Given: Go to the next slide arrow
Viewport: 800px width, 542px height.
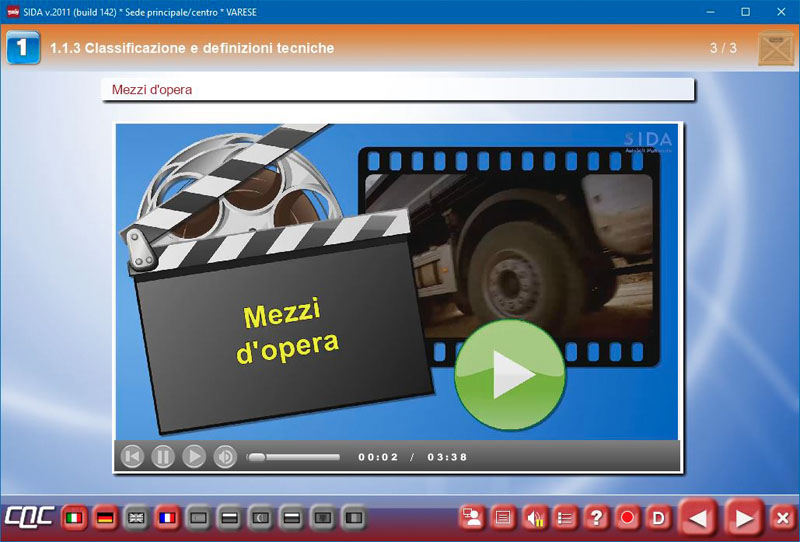Looking at the screenshot, I should (x=744, y=518).
